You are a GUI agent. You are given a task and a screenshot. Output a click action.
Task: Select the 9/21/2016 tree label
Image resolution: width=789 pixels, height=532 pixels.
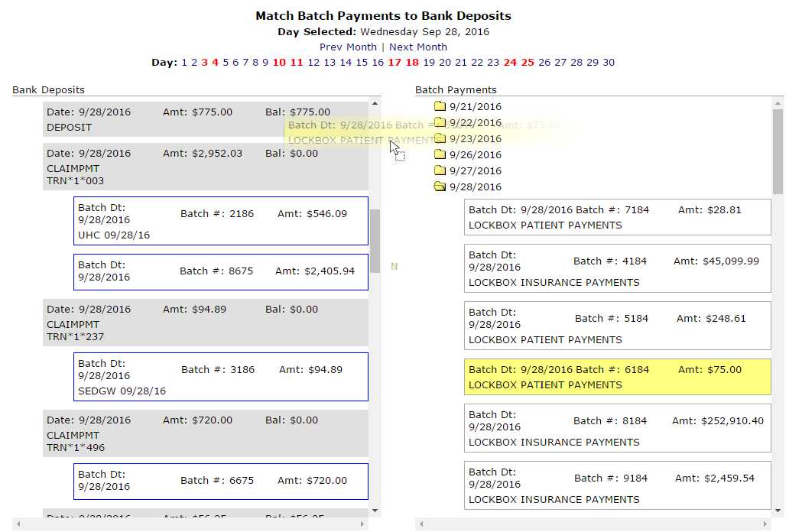475,107
